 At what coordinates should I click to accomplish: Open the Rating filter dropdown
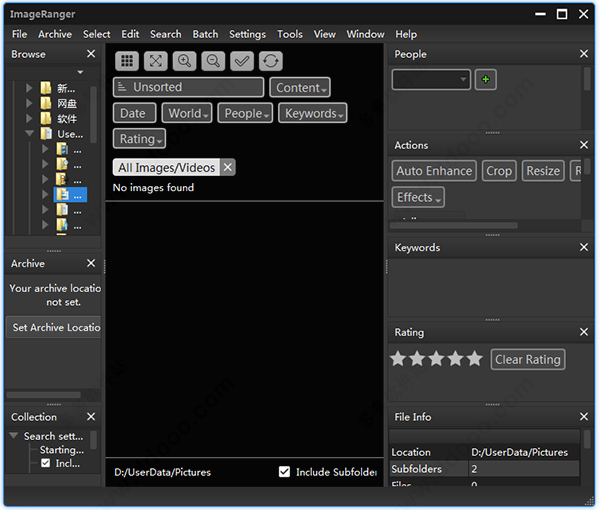pos(139,138)
